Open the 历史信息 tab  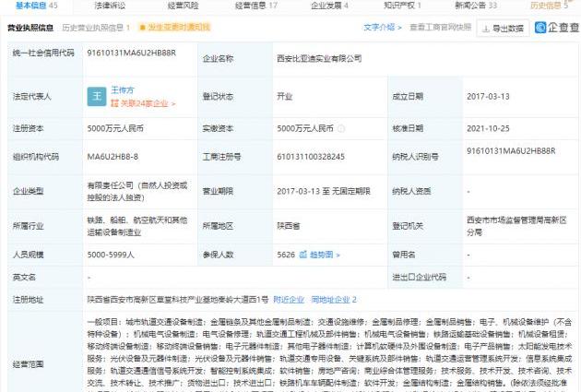549,6
